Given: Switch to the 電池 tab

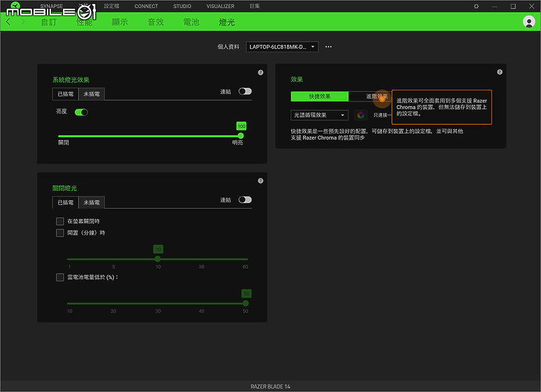Looking at the screenshot, I should pyautogui.click(x=191, y=22).
